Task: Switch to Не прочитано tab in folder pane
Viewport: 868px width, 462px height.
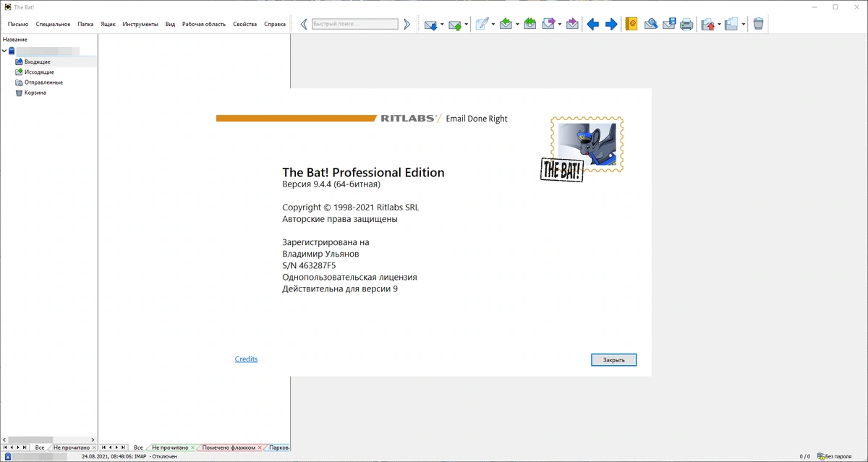Action: (x=72, y=448)
